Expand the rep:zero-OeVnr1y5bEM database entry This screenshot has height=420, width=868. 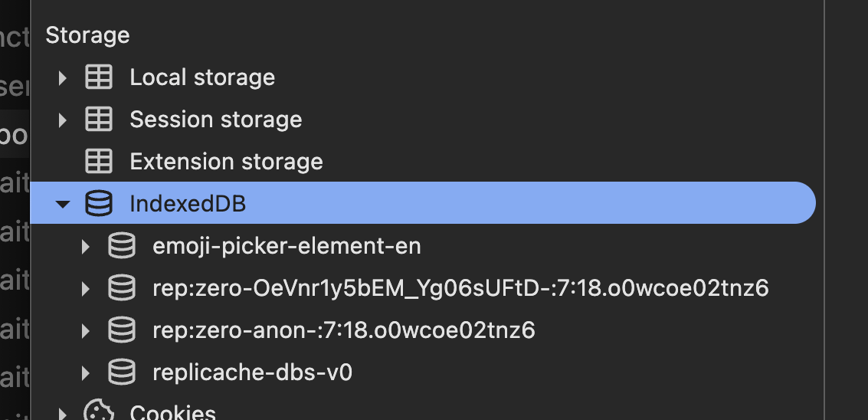(x=86, y=288)
